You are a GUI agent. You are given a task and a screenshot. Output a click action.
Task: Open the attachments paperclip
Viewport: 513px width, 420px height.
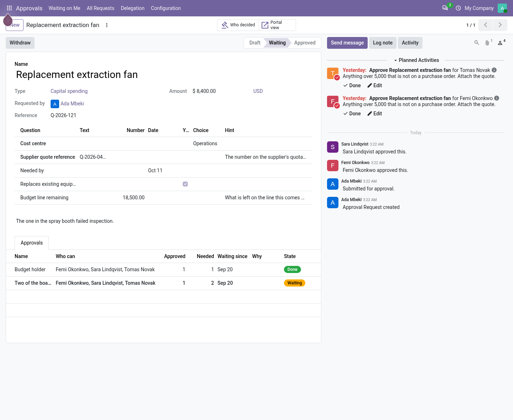click(487, 43)
